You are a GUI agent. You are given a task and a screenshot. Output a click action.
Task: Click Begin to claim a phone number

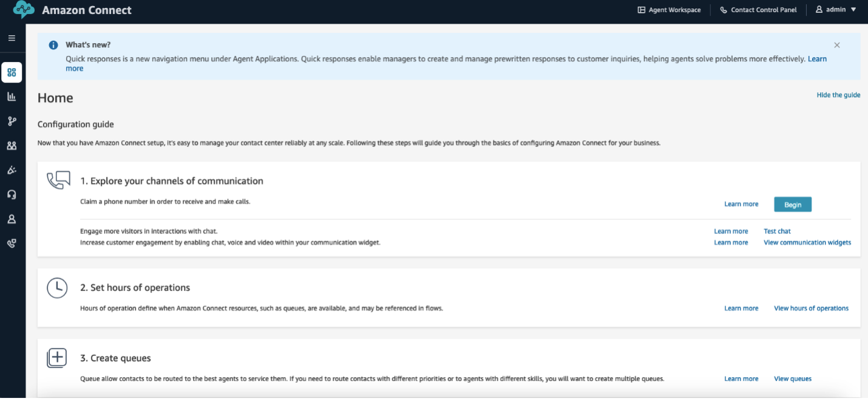[x=792, y=204]
